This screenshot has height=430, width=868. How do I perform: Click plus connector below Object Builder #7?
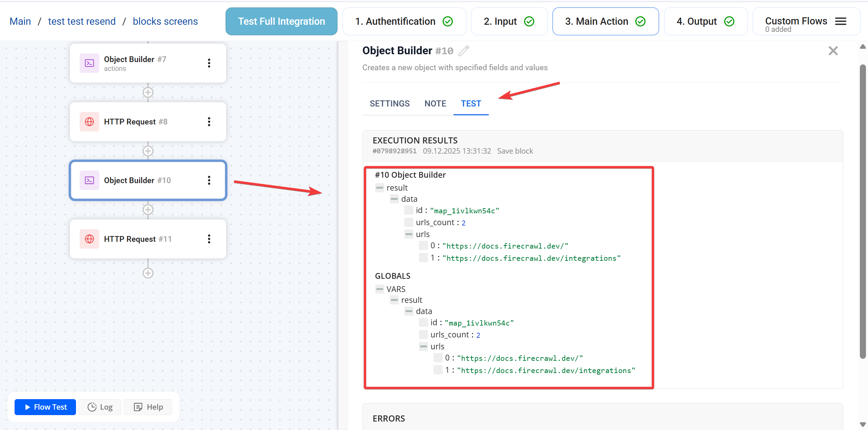[148, 92]
